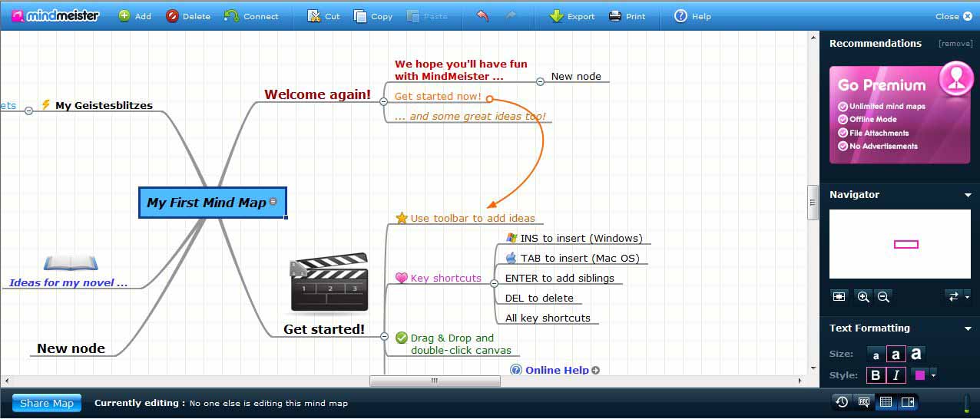The height and width of the screenshot is (419, 980).
Task: Collapse the Text Formatting panel
Action: pos(968,329)
